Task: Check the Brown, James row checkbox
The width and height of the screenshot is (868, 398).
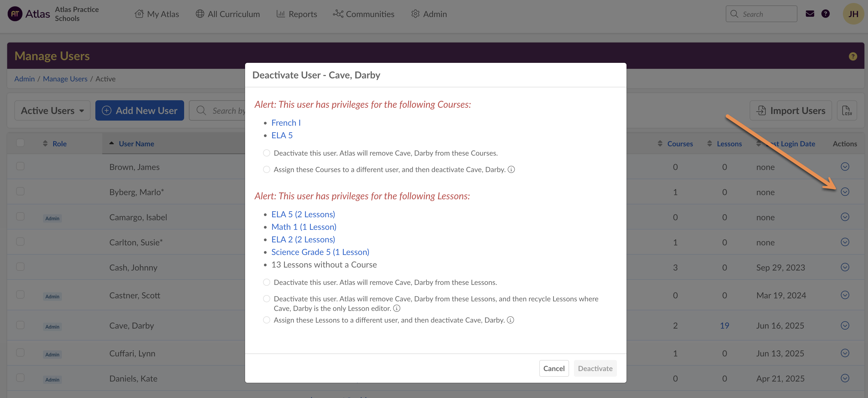Action: [20, 166]
